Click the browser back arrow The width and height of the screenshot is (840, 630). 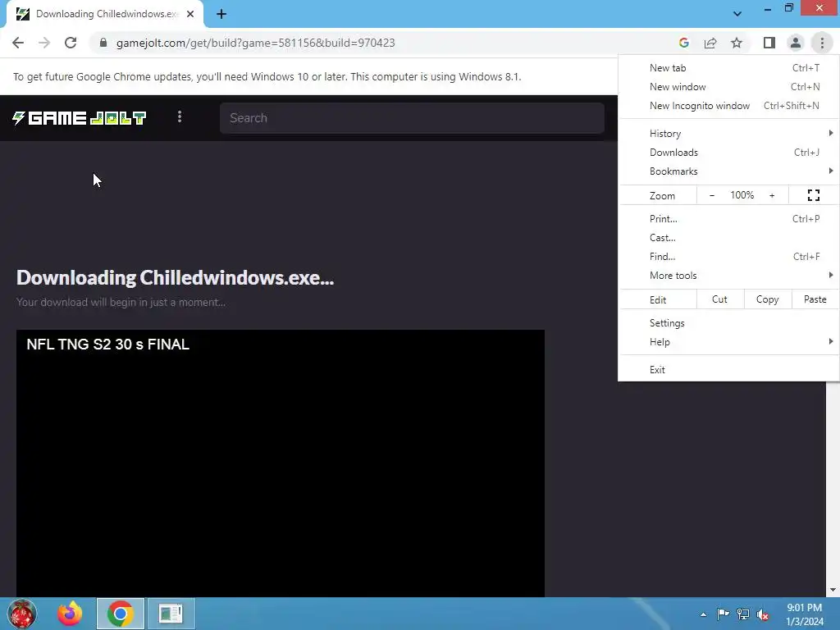coord(18,43)
